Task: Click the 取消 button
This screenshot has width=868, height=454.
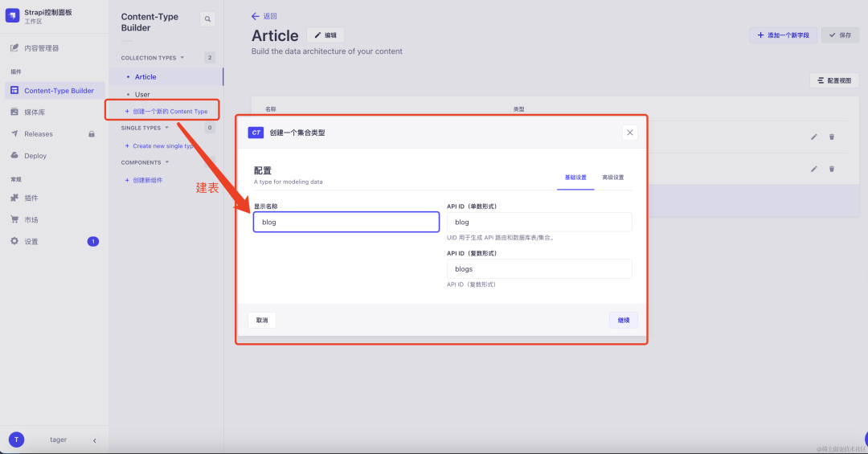Action: pos(262,320)
